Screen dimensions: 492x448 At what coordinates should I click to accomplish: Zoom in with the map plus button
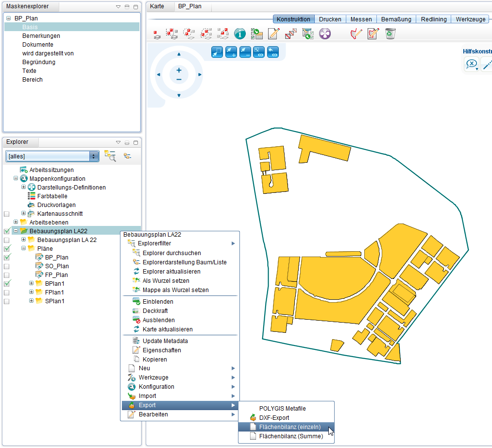pos(179,70)
